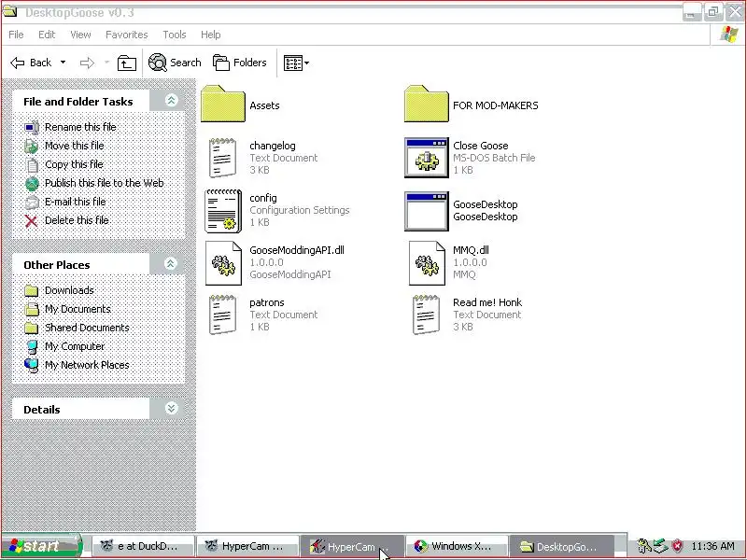Open the Tools menu
The height and width of the screenshot is (560, 747).
175,35
